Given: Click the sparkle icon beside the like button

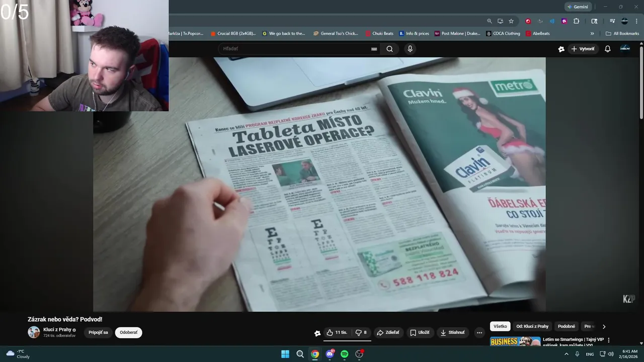Looking at the screenshot, I should point(317,333).
